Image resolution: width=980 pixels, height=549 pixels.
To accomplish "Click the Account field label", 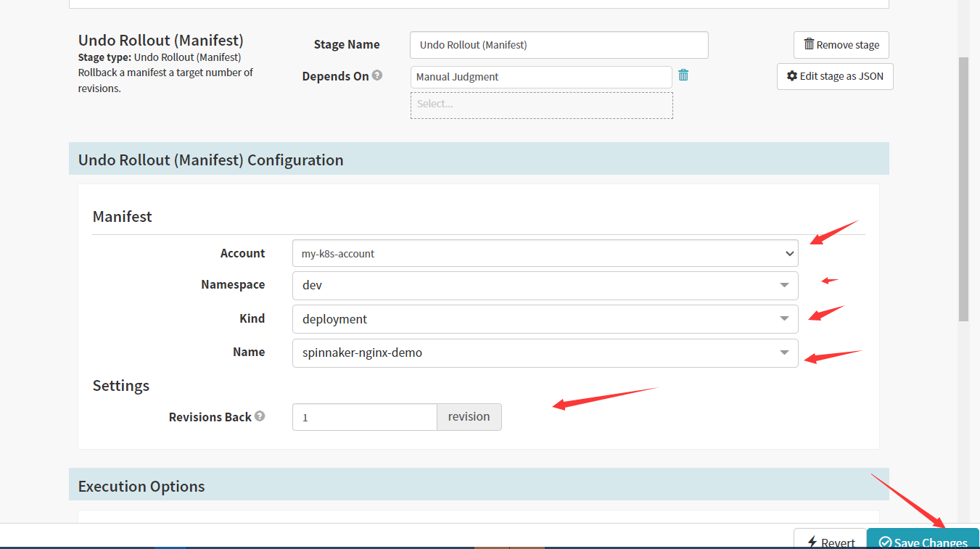I will [x=242, y=253].
